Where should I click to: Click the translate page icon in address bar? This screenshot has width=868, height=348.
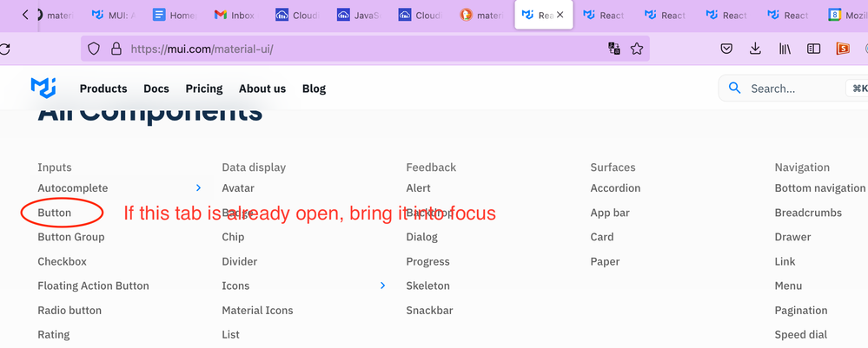(x=614, y=49)
